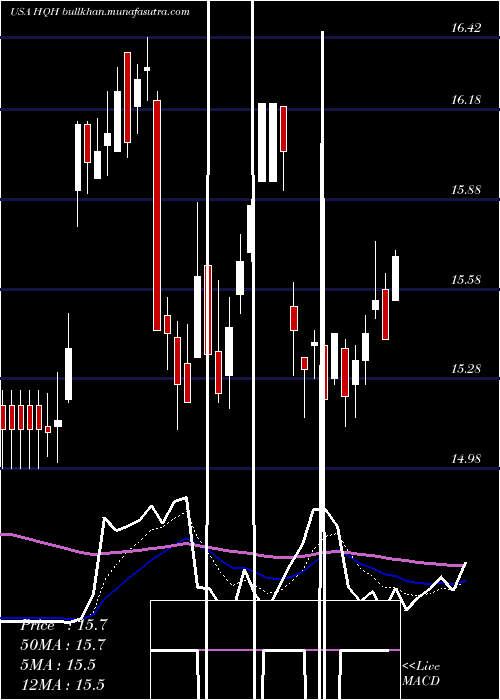Click the small white candle nearest 16.42
The height and width of the screenshot is (700, 500).
[147, 69]
